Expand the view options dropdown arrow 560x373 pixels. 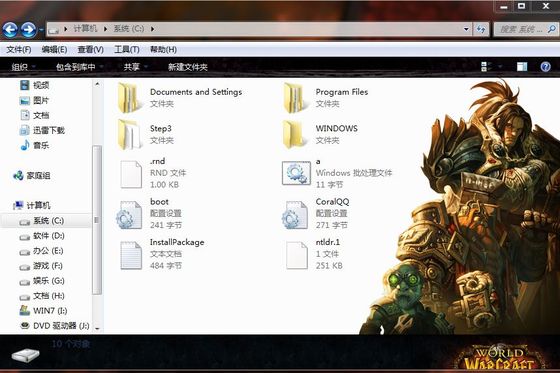500,66
